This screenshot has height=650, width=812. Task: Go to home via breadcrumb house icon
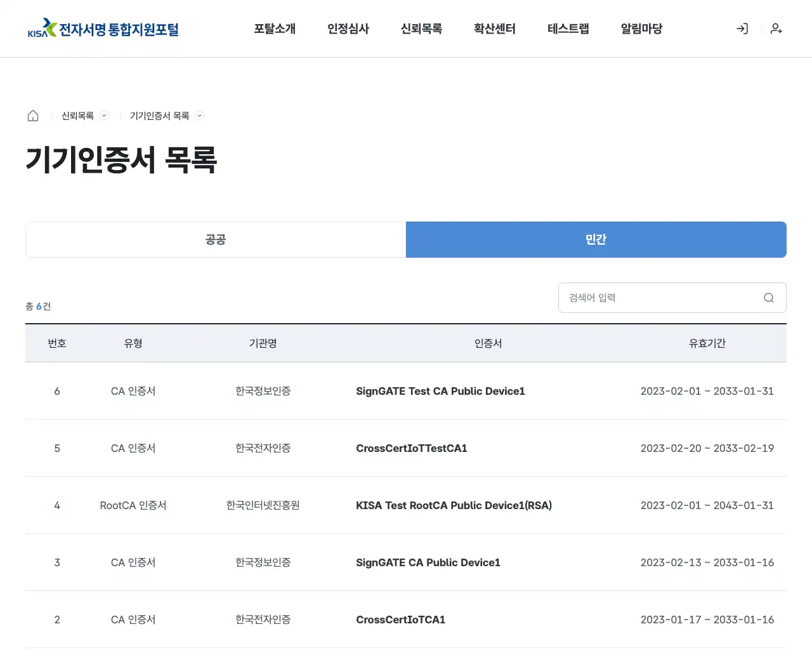33,116
